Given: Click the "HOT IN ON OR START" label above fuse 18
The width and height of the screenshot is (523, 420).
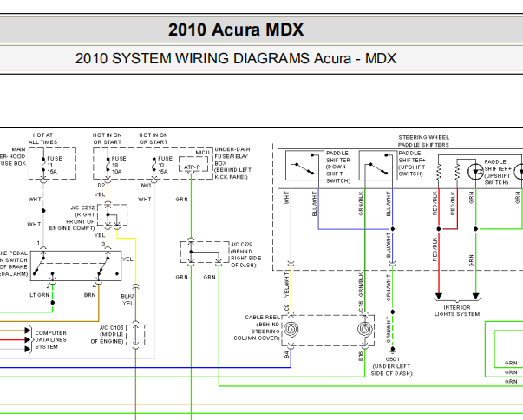Looking at the screenshot, I should (107, 139).
